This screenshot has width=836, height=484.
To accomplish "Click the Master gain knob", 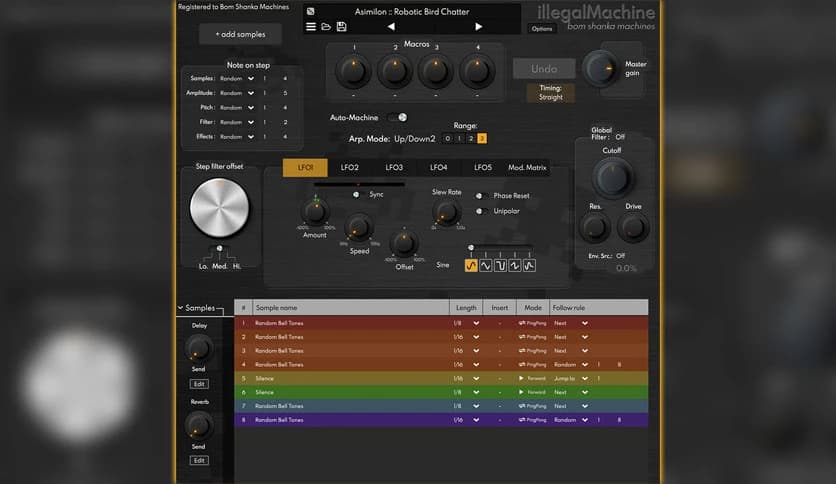I will [601, 69].
